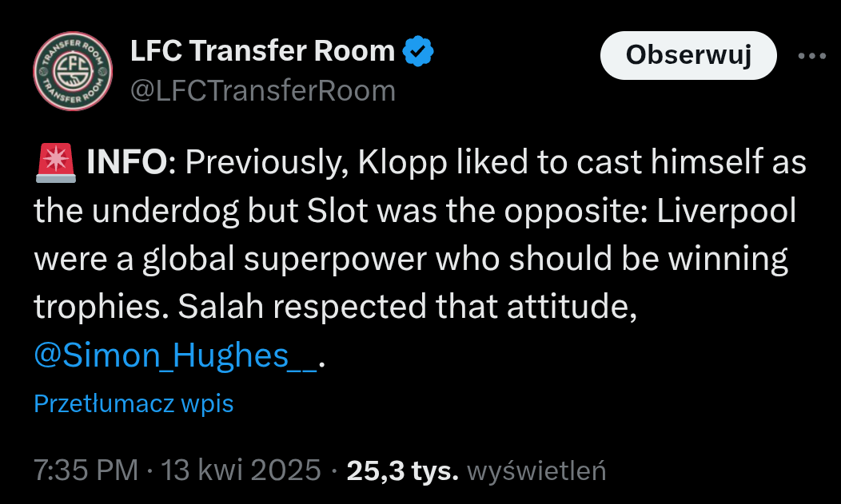Click the word trophies in the tweet text
Viewport: 841px width, 504px height.
98,308
